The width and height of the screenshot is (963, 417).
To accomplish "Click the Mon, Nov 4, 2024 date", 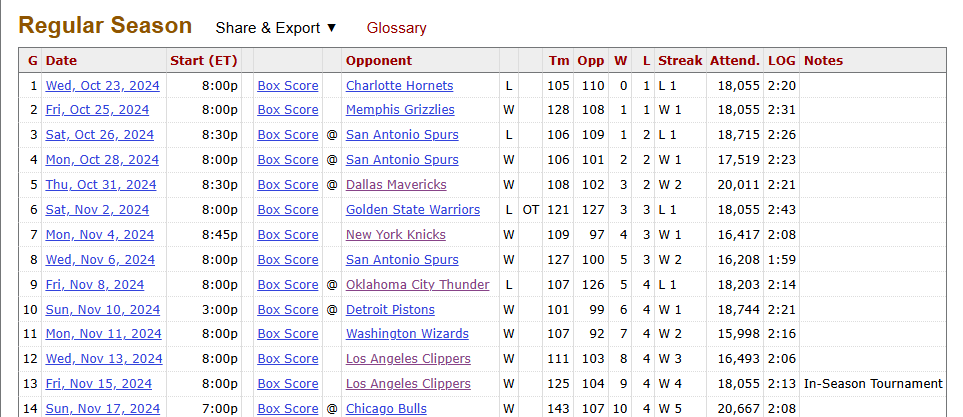I will pos(100,235).
